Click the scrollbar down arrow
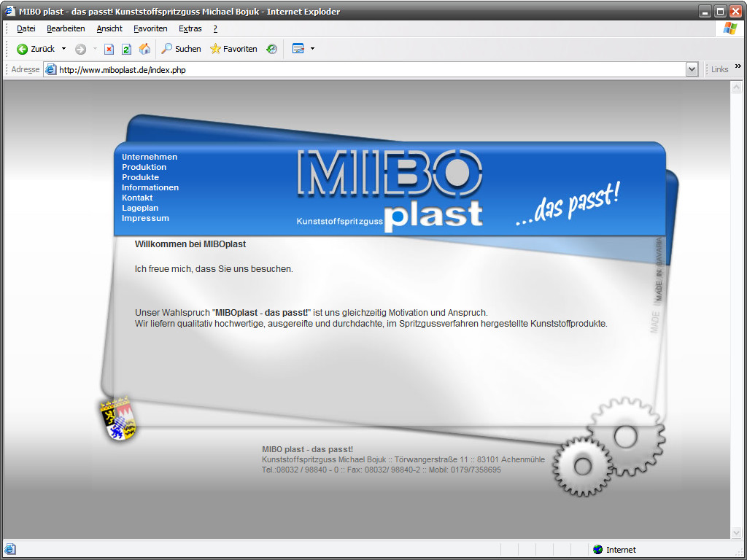The image size is (747, 560). tap(736, 532)
